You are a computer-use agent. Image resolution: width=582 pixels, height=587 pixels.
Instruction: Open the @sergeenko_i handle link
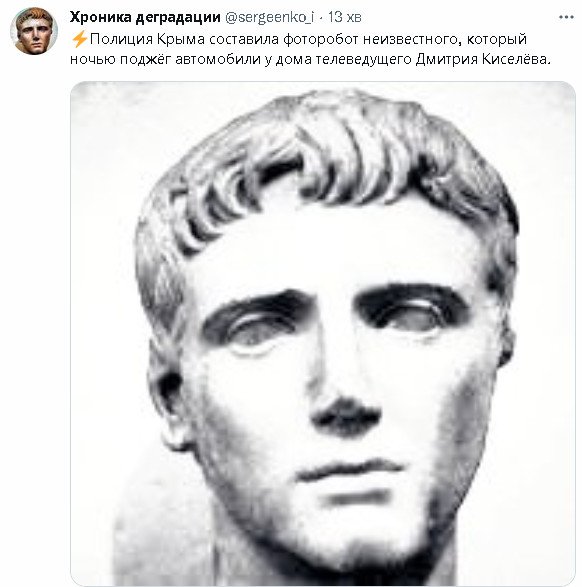point(269,17)
